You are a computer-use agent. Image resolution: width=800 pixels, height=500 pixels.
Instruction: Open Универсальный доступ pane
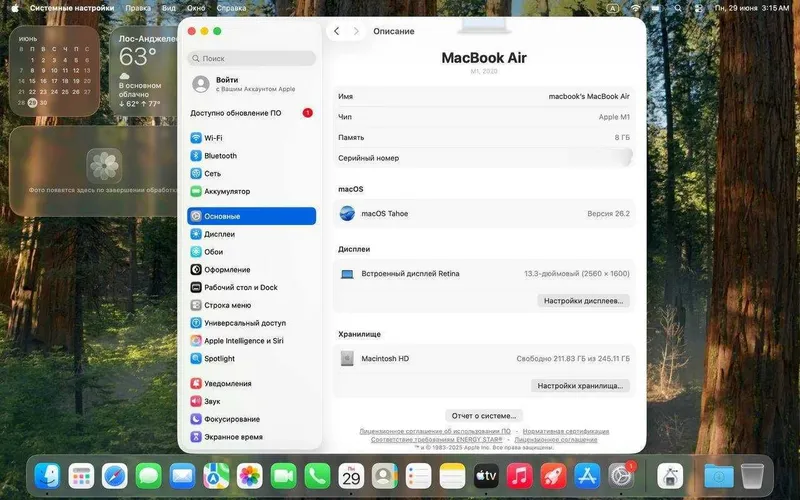click(251, 323)
